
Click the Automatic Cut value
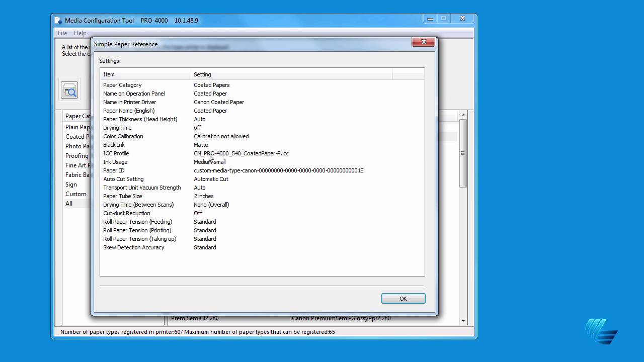211,179
